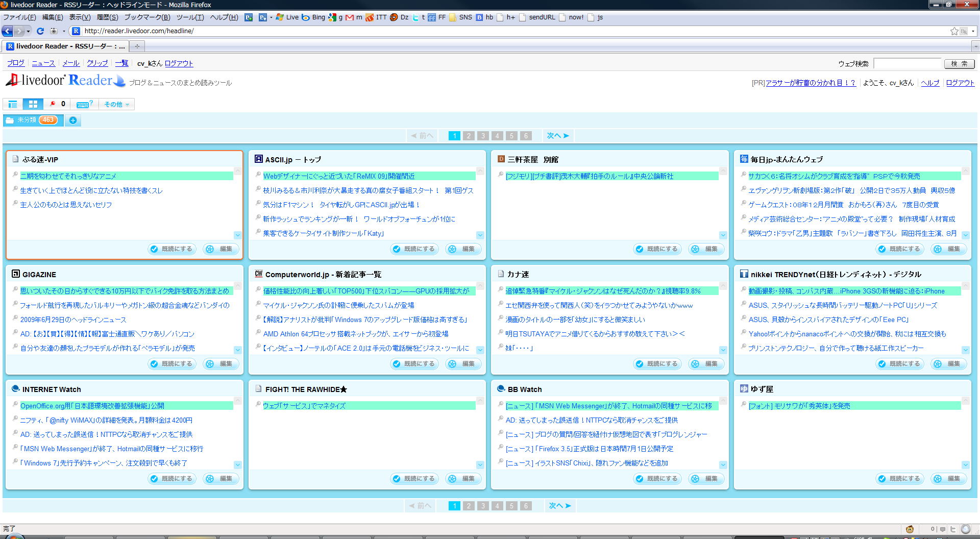Mark 毎日jp-まんたんウェブ feed as read
The image size is (980, 539).
point(899,249)
